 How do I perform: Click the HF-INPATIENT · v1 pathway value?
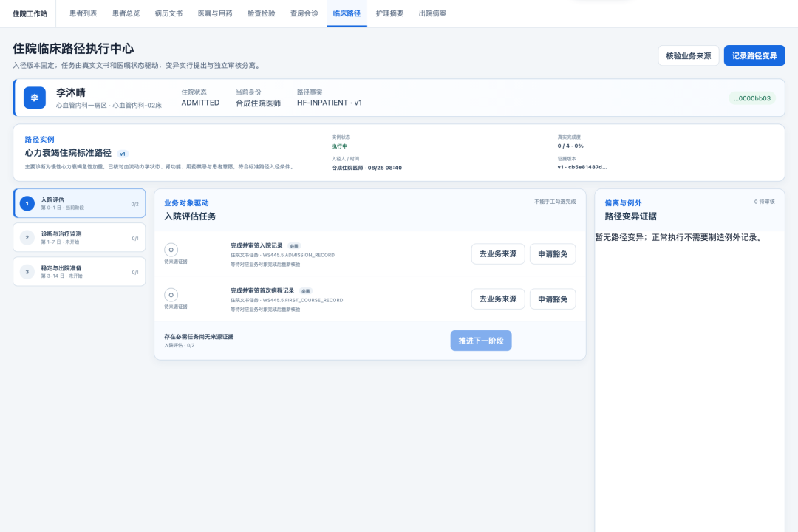coord(330,103)
